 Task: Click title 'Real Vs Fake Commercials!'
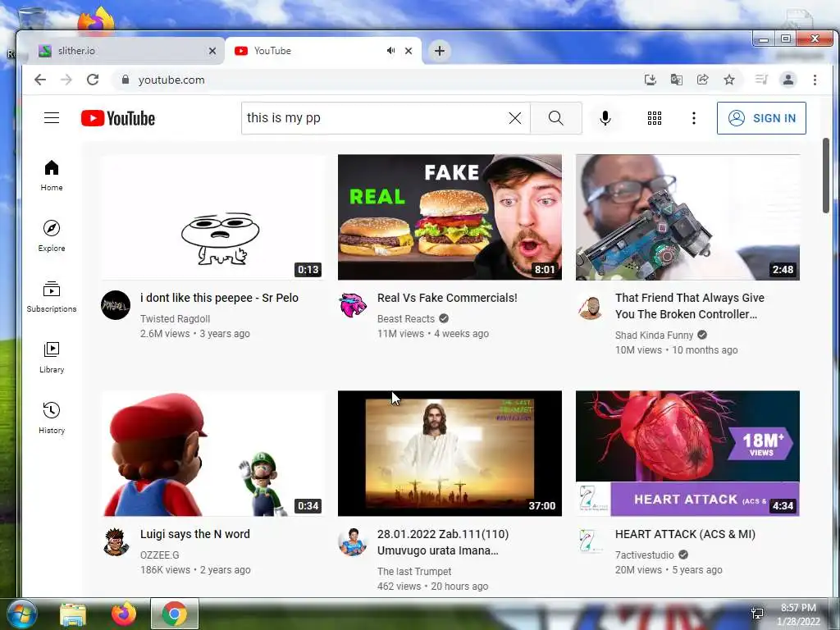[x=447, y=298]
